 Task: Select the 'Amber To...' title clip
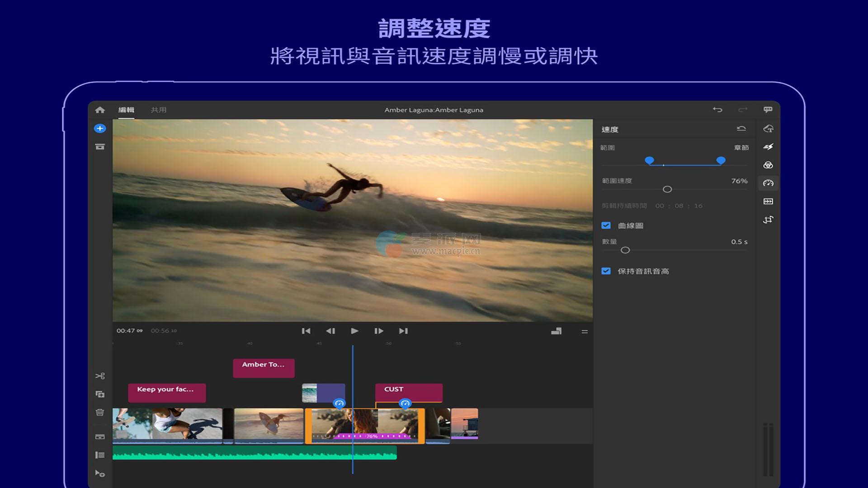point(264,368)
